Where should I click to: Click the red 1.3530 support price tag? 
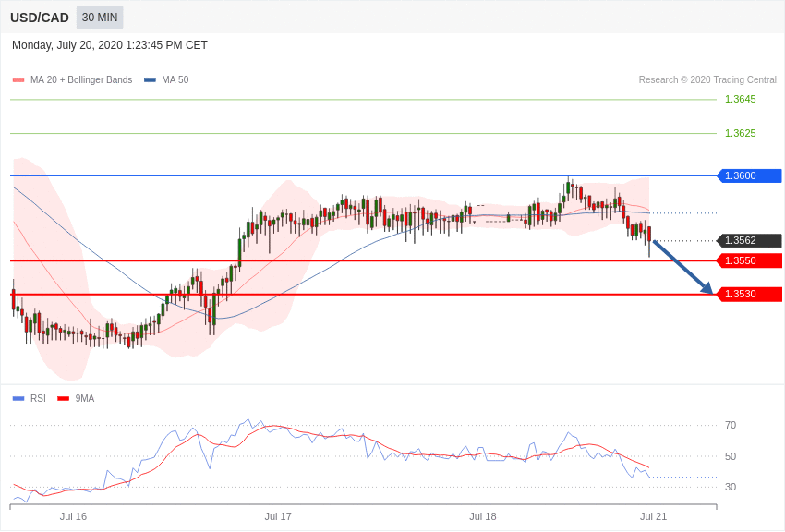point(750,294)
